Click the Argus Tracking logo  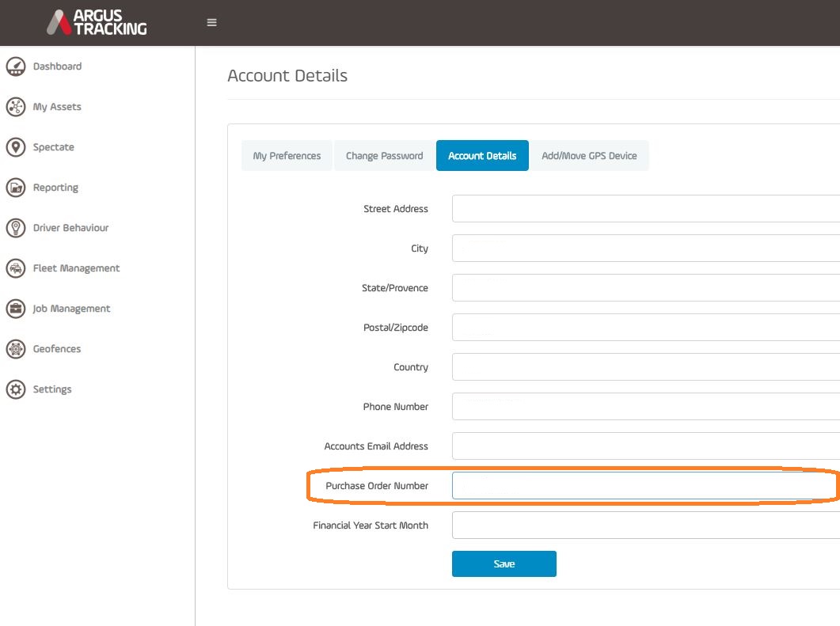coord(97,22)
